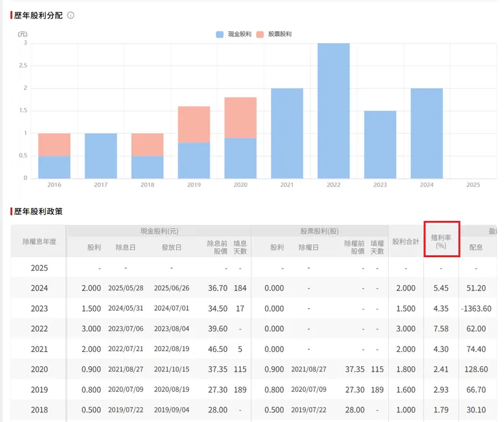Click the yield value 4.35

441,308
